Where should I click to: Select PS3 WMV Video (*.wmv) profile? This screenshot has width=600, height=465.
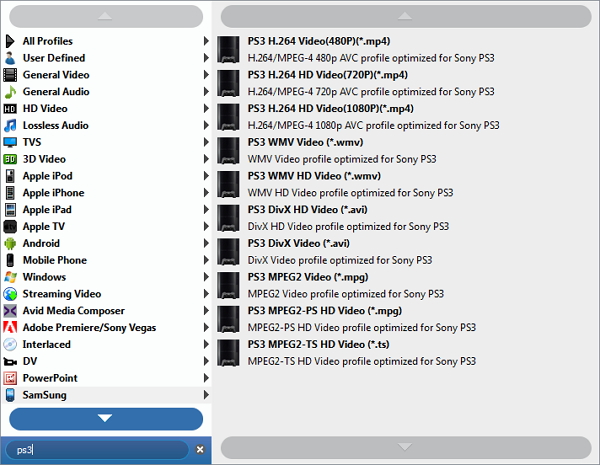pos(406,150)
